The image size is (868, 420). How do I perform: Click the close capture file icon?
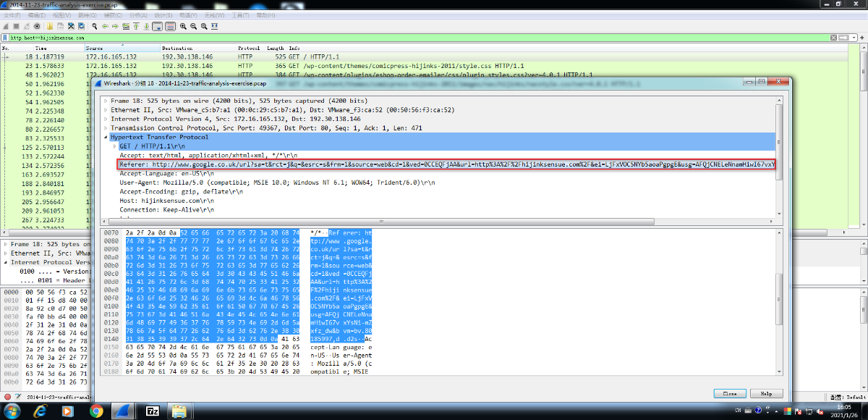[71, 26]
